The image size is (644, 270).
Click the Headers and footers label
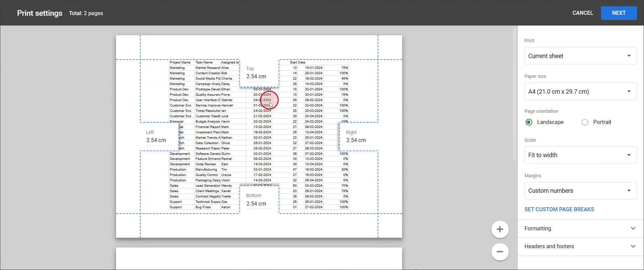click(549, 246)
